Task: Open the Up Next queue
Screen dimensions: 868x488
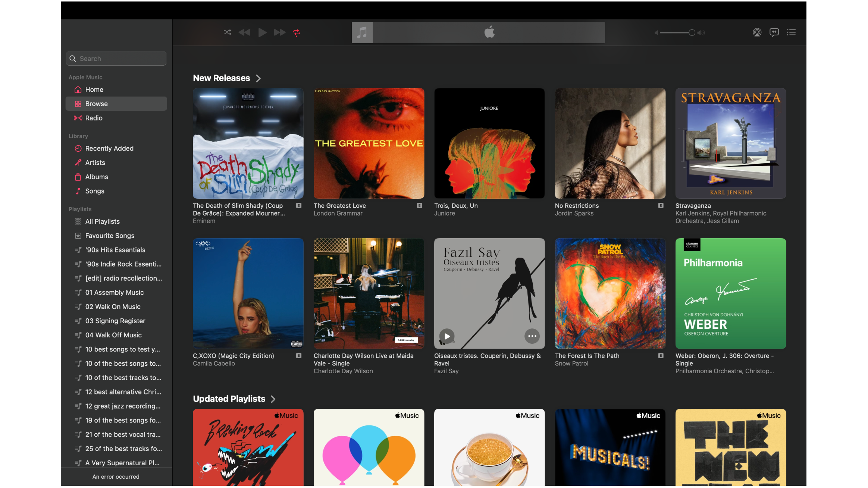Action: [791, 32]
